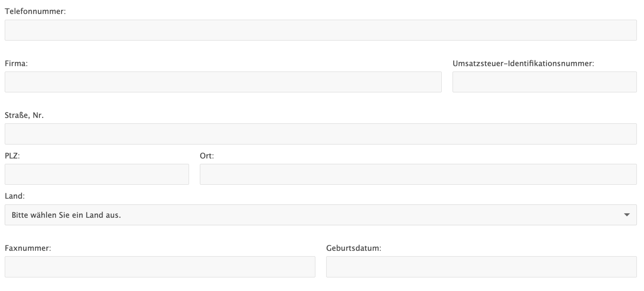Click the Umsatzsteuer-Identifikationsnummer input box
The height and width of the screenshot is (291, 644).
coord(544,82)
